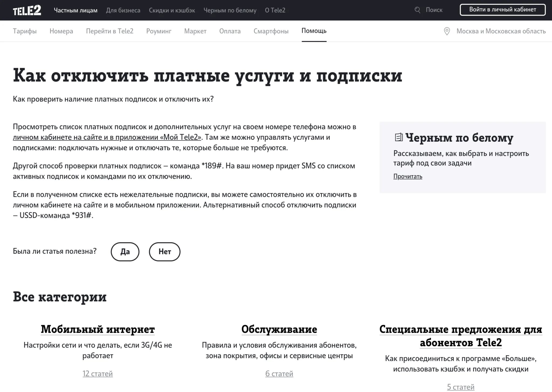Screen dimensions: 552x392
Task: Click the 5 статей link
Action: (461, 387)
